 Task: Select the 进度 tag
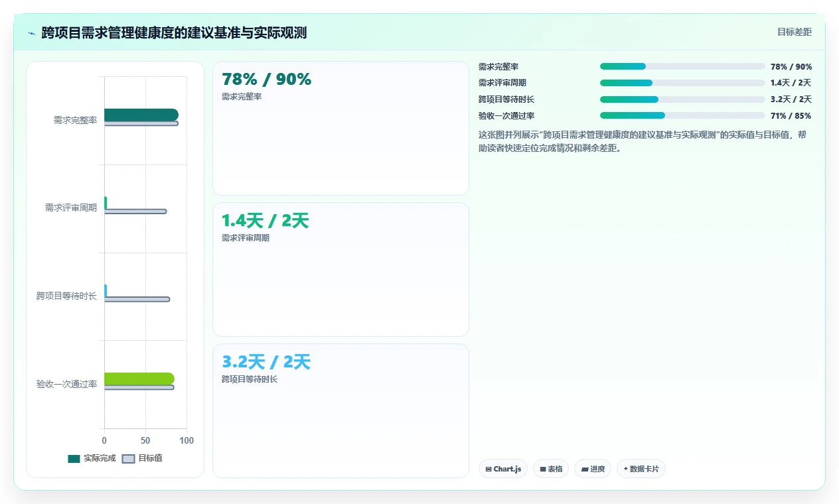pyautogui.click(x=593, y=469)
